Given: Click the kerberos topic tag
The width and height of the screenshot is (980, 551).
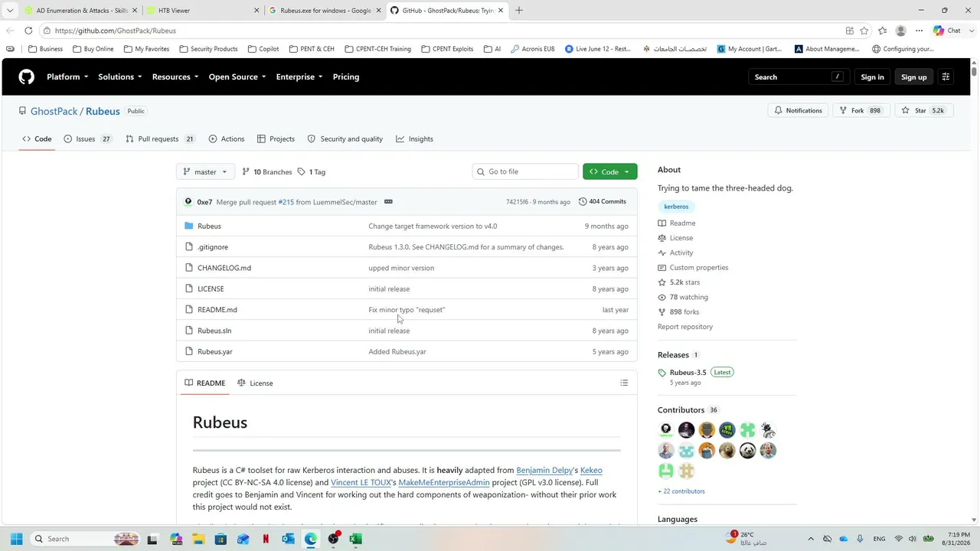Looking at the screenshot, I should (676, 207).
